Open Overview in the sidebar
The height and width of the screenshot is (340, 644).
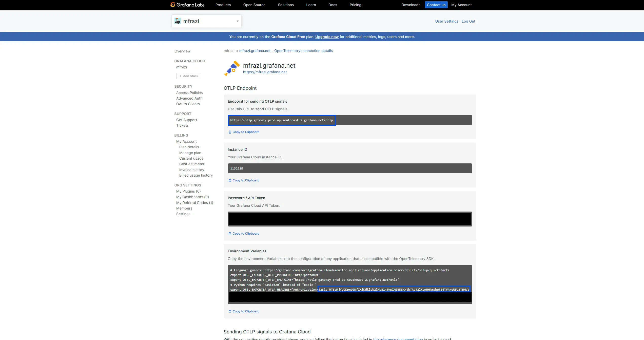[x=182, y=51]
